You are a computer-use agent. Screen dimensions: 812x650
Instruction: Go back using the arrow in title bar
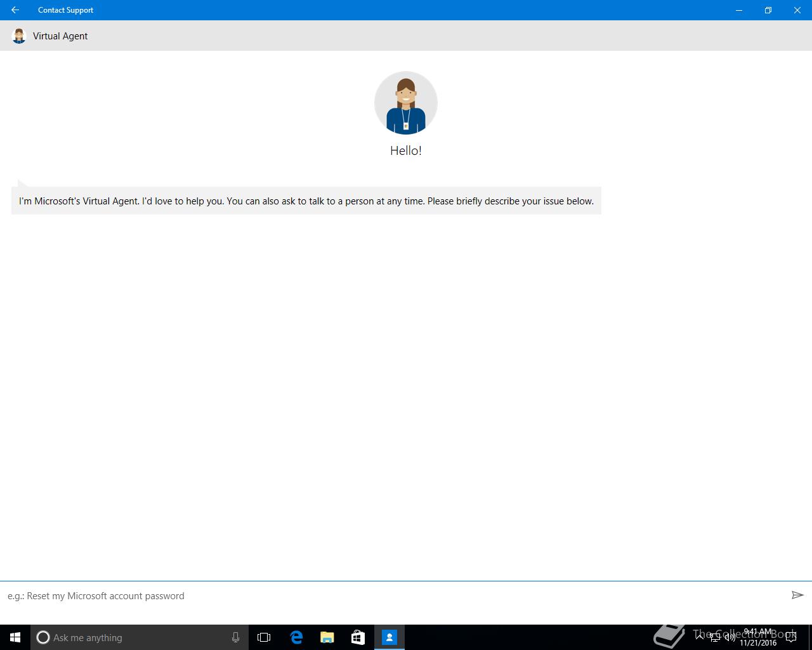click(x=15, y=10)
